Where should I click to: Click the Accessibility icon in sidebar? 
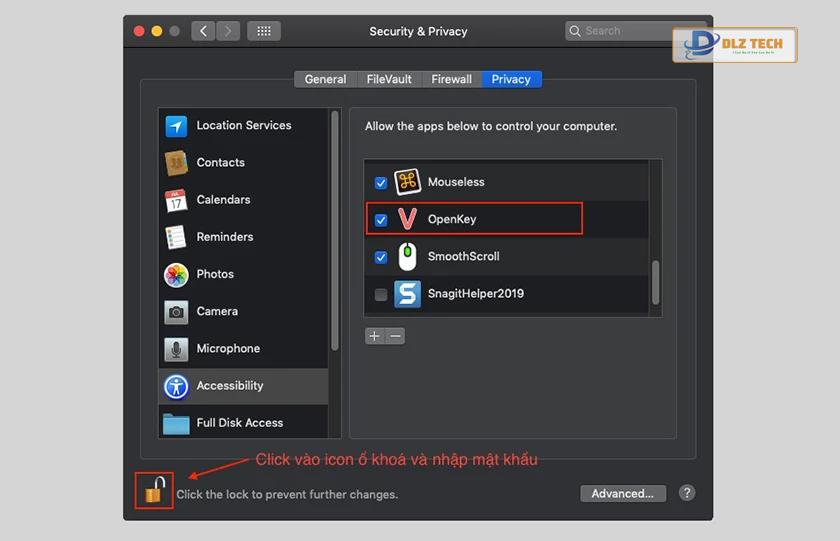(x=176, y=386)
